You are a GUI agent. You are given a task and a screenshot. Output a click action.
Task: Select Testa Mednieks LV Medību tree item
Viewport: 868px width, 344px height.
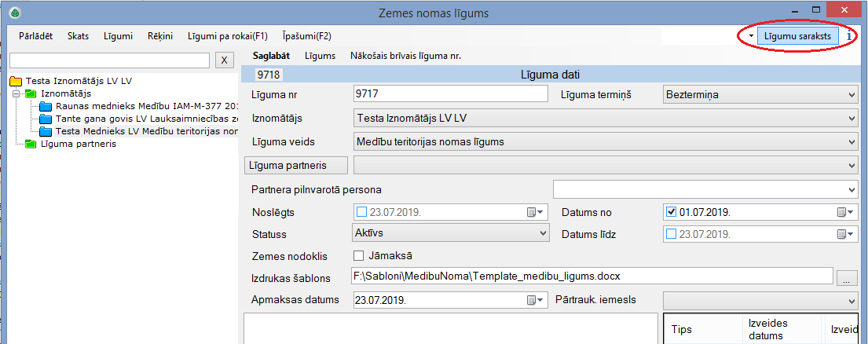coord(147,132)
